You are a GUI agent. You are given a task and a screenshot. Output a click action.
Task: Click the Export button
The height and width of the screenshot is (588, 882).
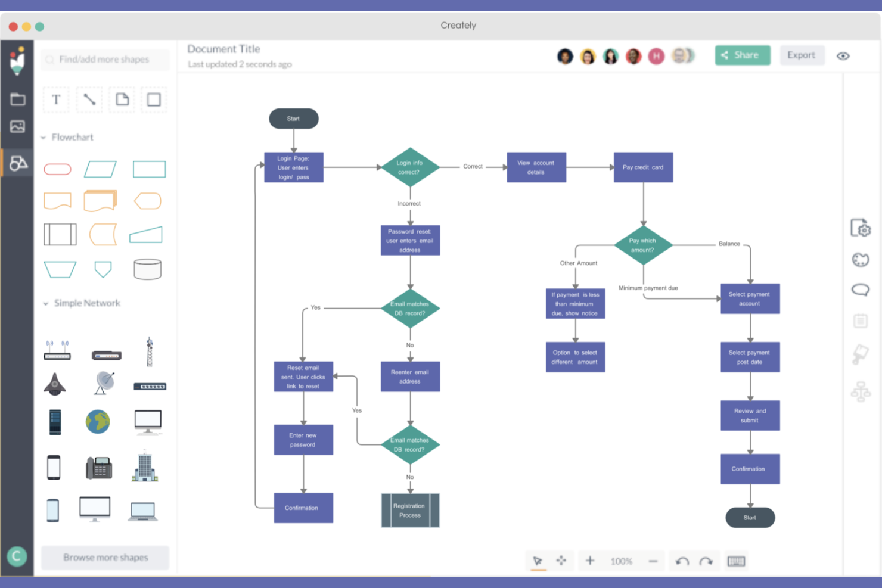(801, 55)
